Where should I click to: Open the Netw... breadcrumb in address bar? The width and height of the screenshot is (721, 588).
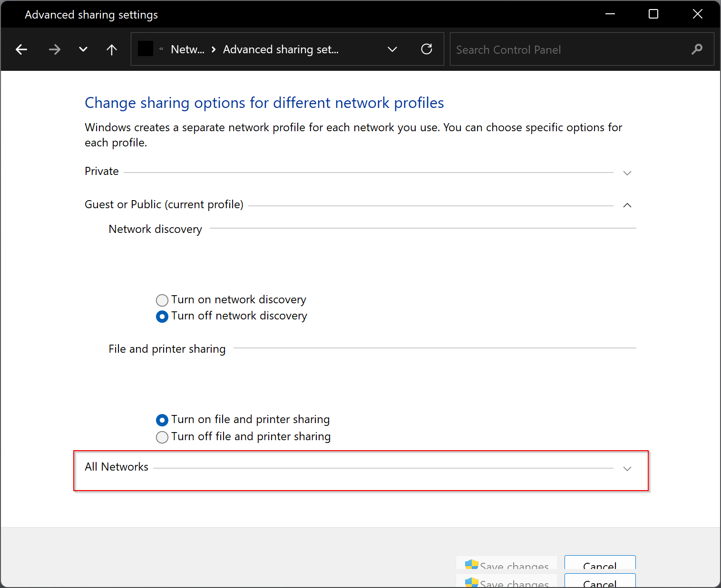click(x=187, y=49)
